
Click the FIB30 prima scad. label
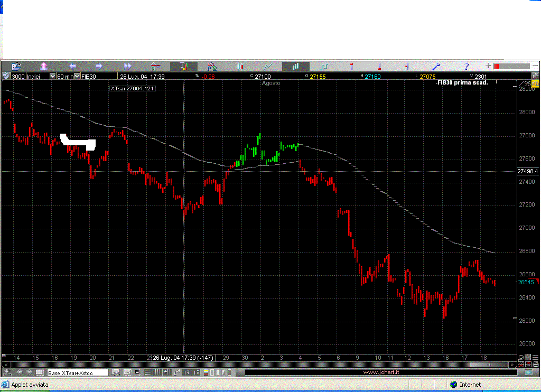461,82
